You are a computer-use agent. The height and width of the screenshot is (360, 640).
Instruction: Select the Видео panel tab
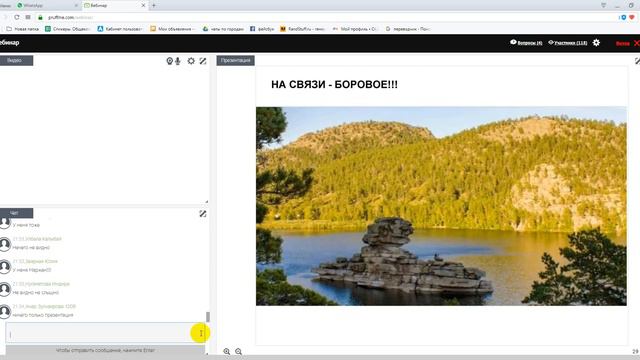point(16,60)
